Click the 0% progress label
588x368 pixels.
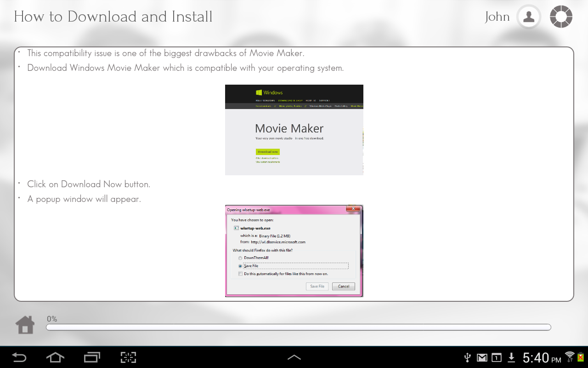(52, 319)
